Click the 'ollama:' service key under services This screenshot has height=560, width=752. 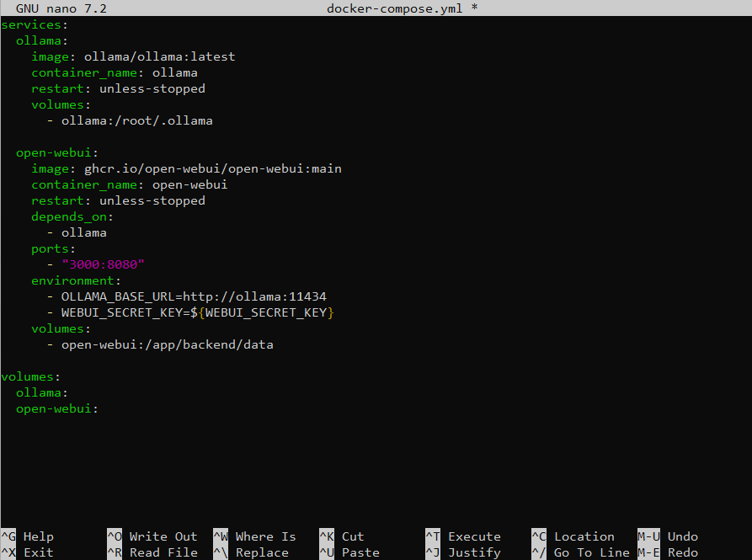(x=42, y=40)
